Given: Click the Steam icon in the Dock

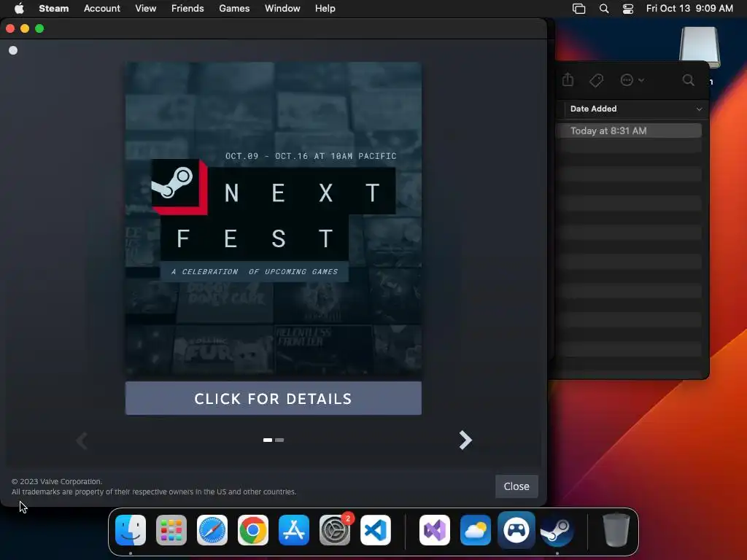Looking at the screenshot, I should pyautogui.click(x=557, y=530).
